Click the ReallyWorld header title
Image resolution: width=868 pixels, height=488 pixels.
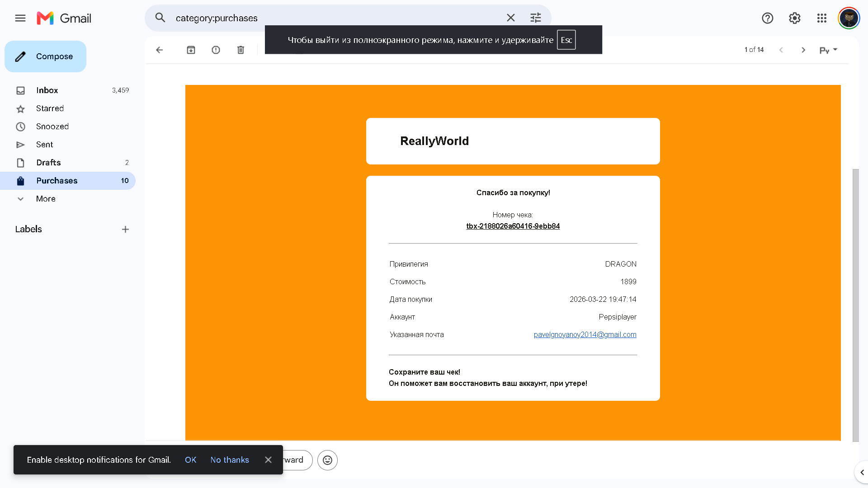(434, 141)
